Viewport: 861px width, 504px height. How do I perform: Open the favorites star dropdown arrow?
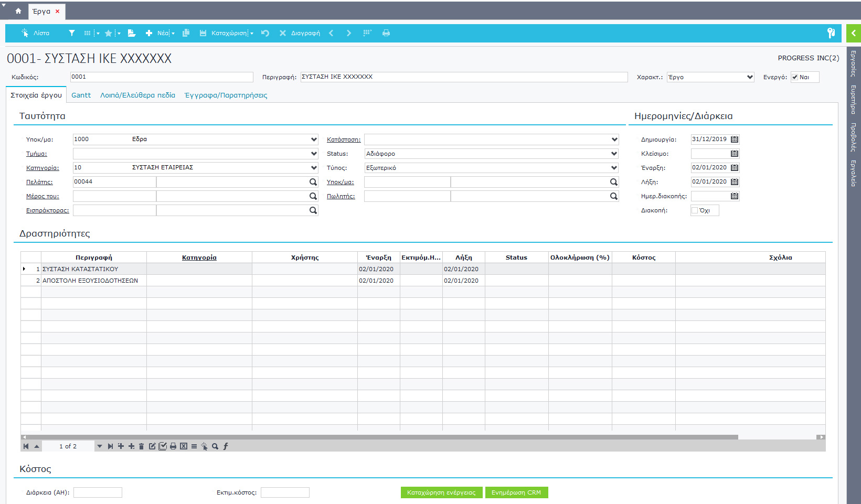(x=119, y=34)
